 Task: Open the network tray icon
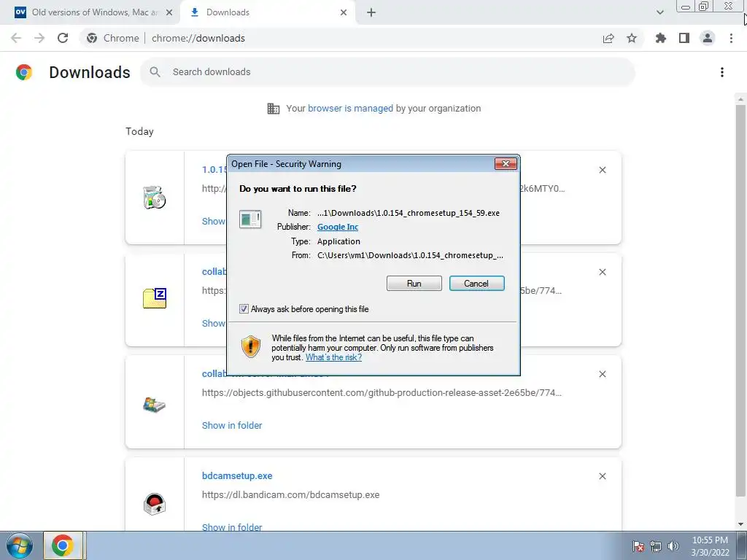pyautogui.click(x=656, y=546)
